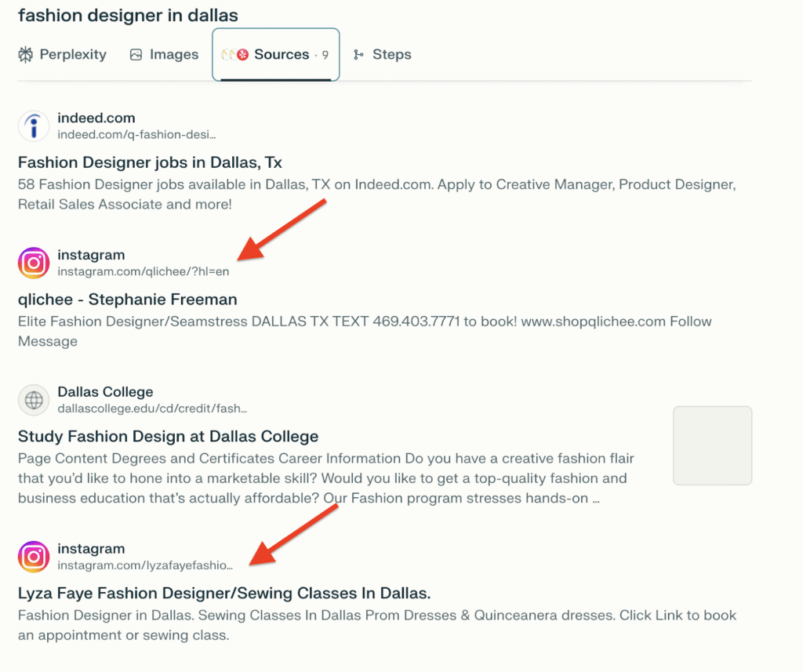
Task: Click the indeed.com/q-fashion-desi URL text
Action: [136, 134]
